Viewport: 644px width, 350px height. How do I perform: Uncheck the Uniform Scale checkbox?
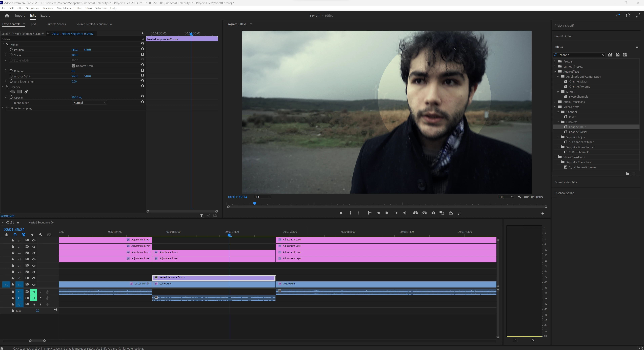click(73, 66)
